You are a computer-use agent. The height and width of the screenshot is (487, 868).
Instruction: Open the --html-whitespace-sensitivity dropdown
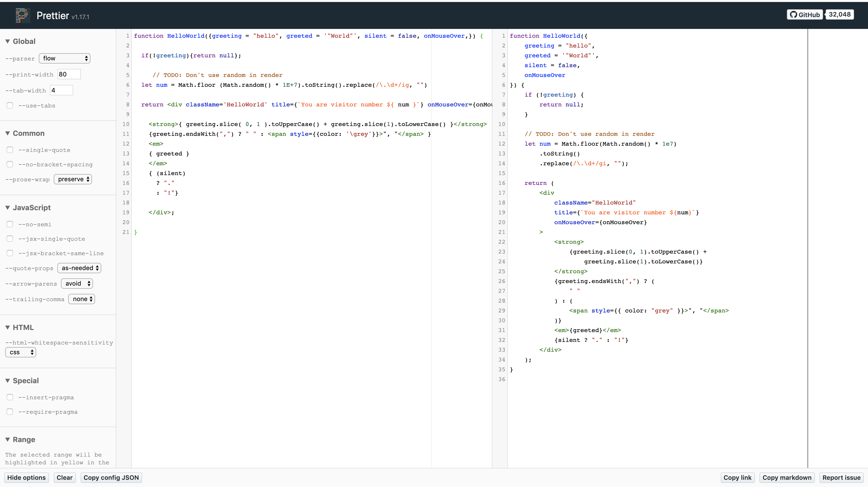click(x=21, y=352)
